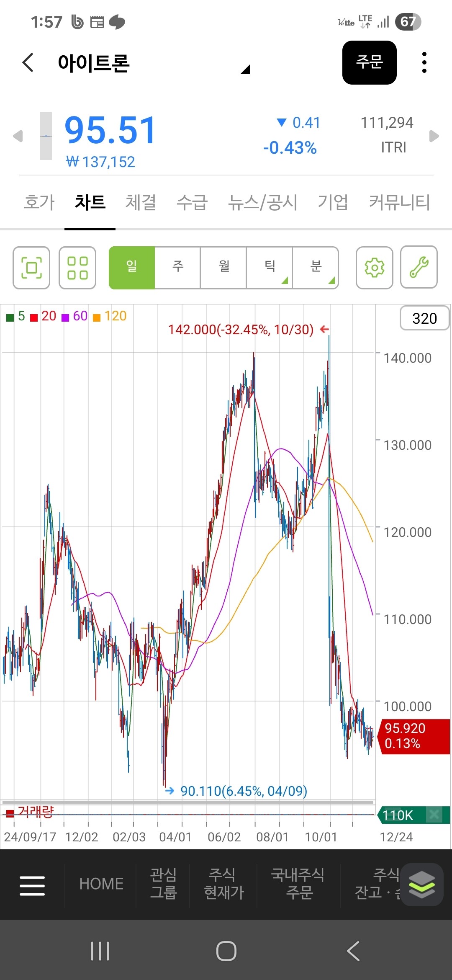
Task: Show previous stock with left gray arrow
Action: coord(18,136)
